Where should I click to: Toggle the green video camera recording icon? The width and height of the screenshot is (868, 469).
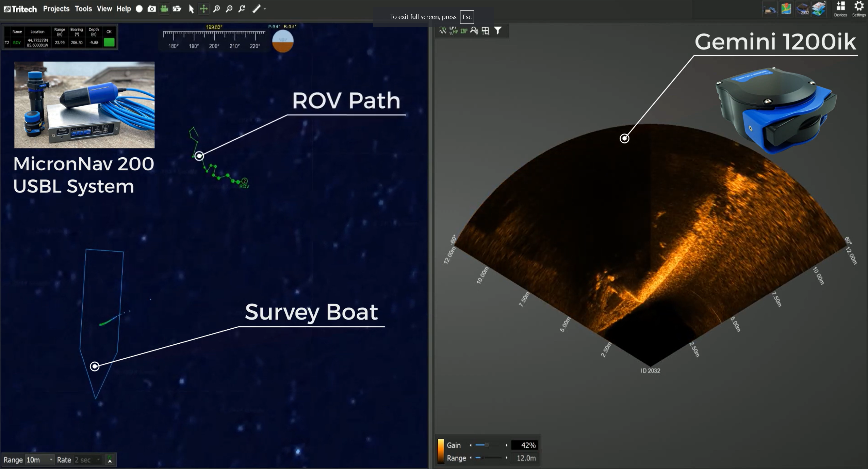point(164,9)
